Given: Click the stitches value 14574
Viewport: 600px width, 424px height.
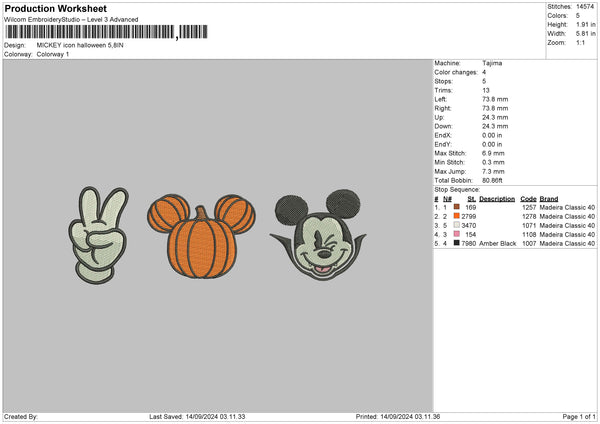Looking at the screenshot, I should pos(585,7).
